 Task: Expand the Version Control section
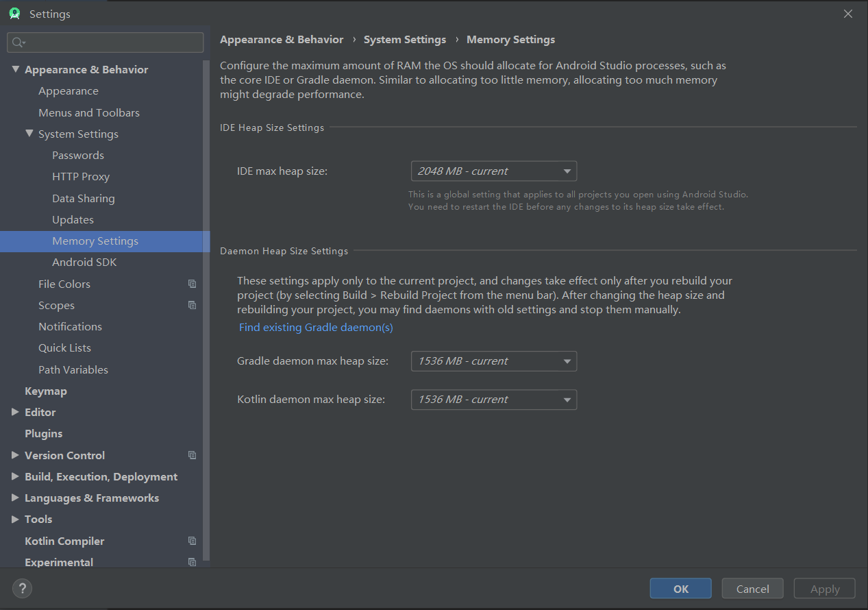(x=16, y=455)
